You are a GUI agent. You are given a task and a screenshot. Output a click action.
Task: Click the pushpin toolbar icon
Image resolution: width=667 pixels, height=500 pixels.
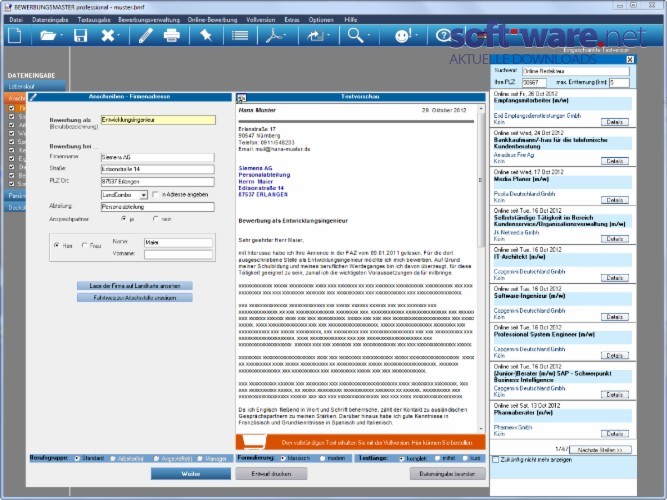(x=206, y=35)
